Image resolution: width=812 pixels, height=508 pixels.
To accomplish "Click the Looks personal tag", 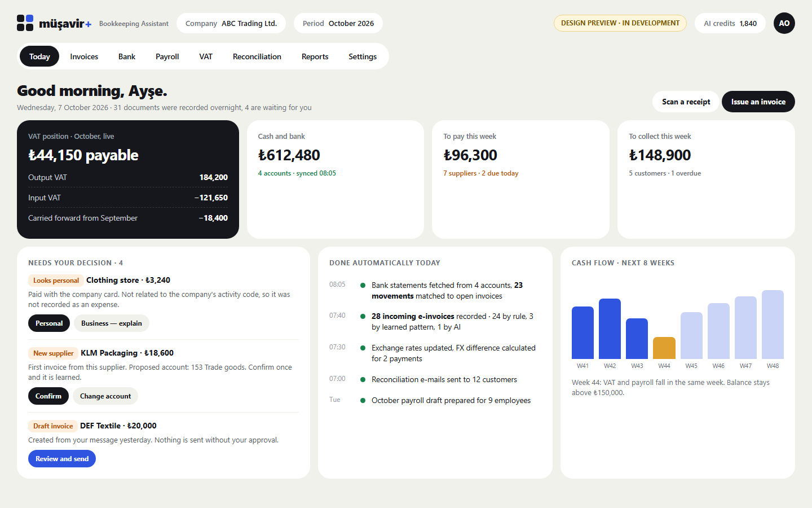I will click(56, 281).
